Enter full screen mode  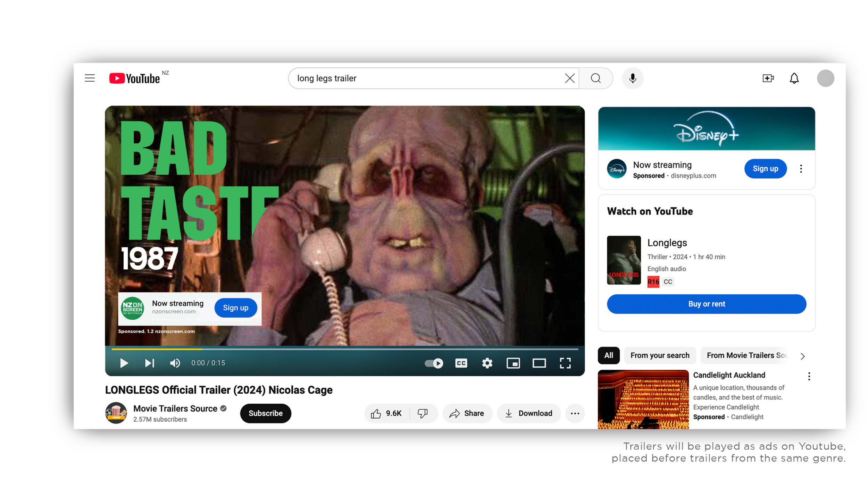click(565, 363)
